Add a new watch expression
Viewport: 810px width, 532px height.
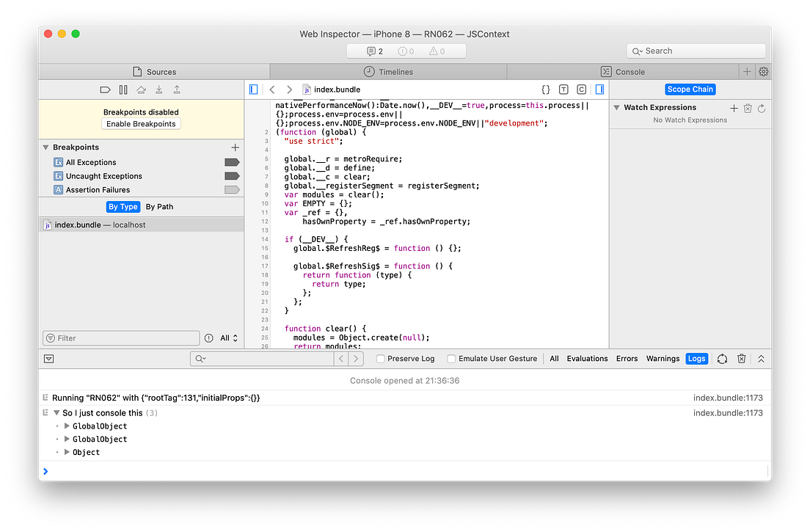(734, 108)
